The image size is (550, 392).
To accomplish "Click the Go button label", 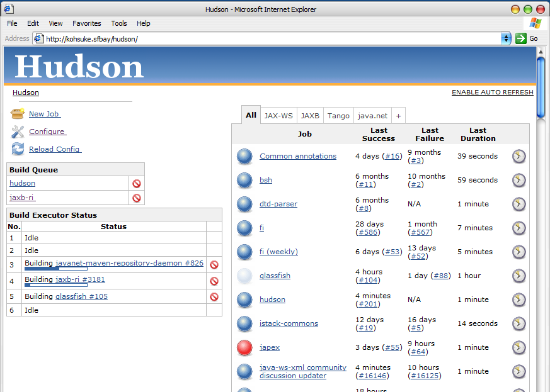I will pos(534,38).
